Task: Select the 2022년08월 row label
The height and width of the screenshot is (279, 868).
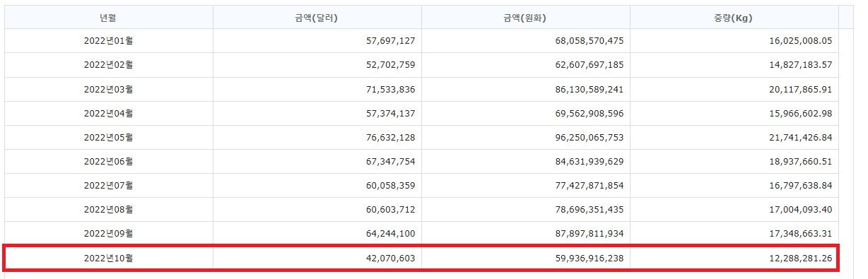Action: coord(108,209)
